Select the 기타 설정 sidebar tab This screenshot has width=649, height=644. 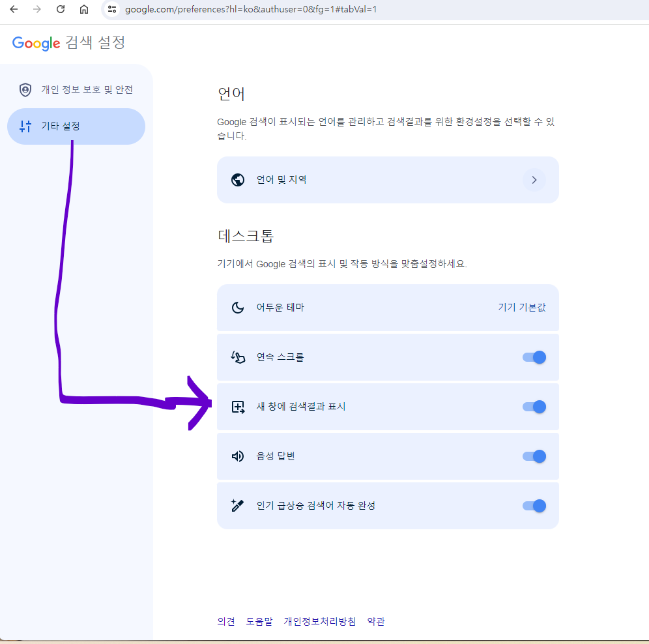point(76,126)
